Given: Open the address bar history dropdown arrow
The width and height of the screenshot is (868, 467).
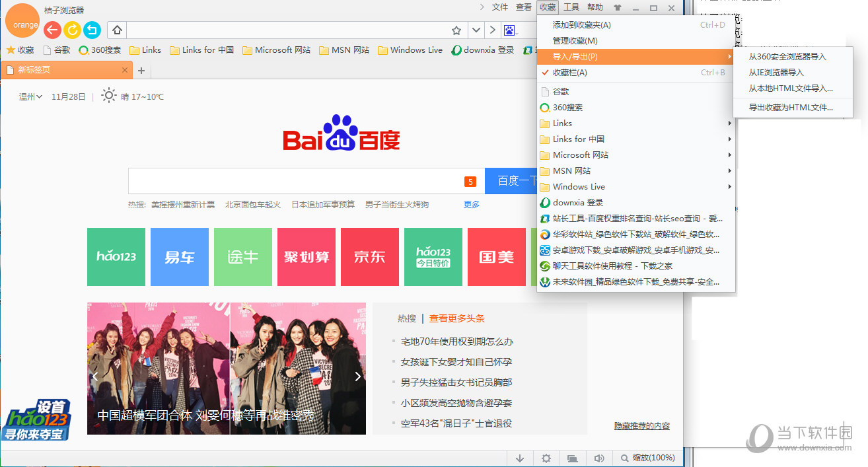Looking at the screenshot, I should tap(476, 30).
